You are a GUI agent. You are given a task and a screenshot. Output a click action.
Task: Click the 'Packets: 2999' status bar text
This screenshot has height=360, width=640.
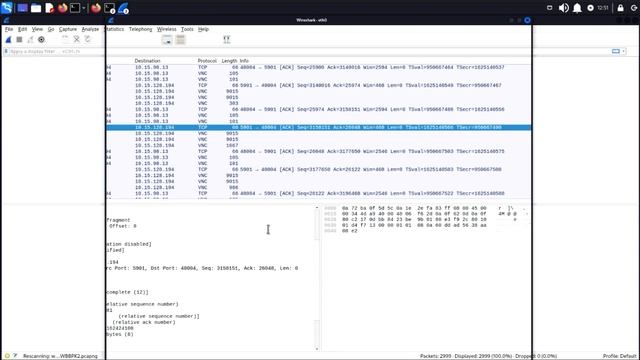tap(436, 356)
